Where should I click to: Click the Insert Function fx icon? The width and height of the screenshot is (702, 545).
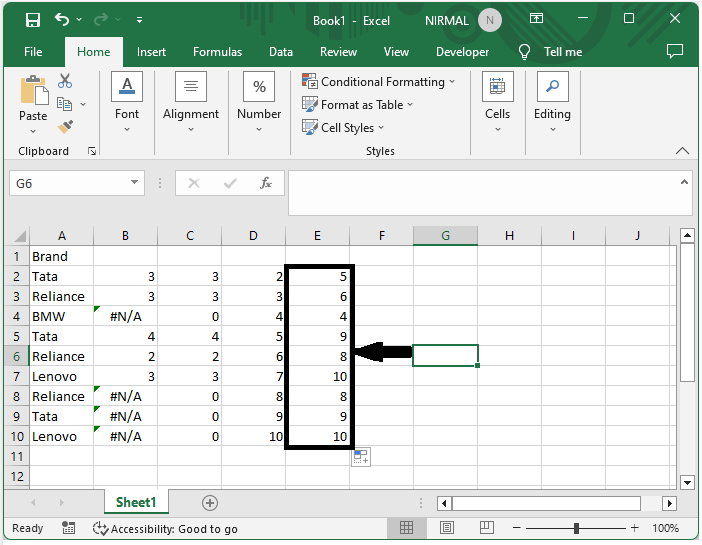click(x=266, y=184)
